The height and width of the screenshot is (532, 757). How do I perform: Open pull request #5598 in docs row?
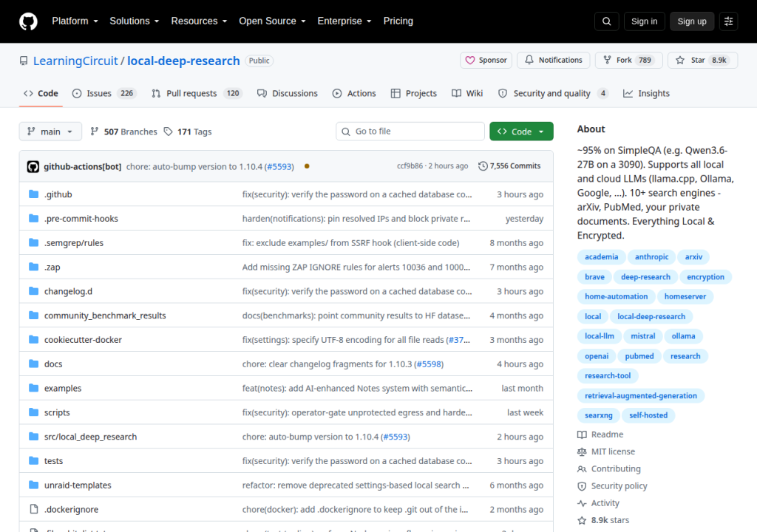[x=429, y=364]
